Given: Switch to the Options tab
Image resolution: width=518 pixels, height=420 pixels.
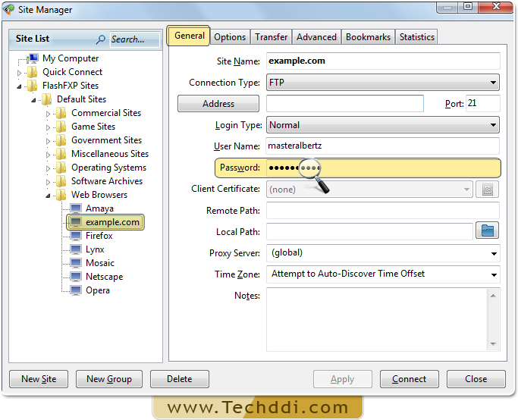Looking at the screenshot, I should [x=230, y=37].
